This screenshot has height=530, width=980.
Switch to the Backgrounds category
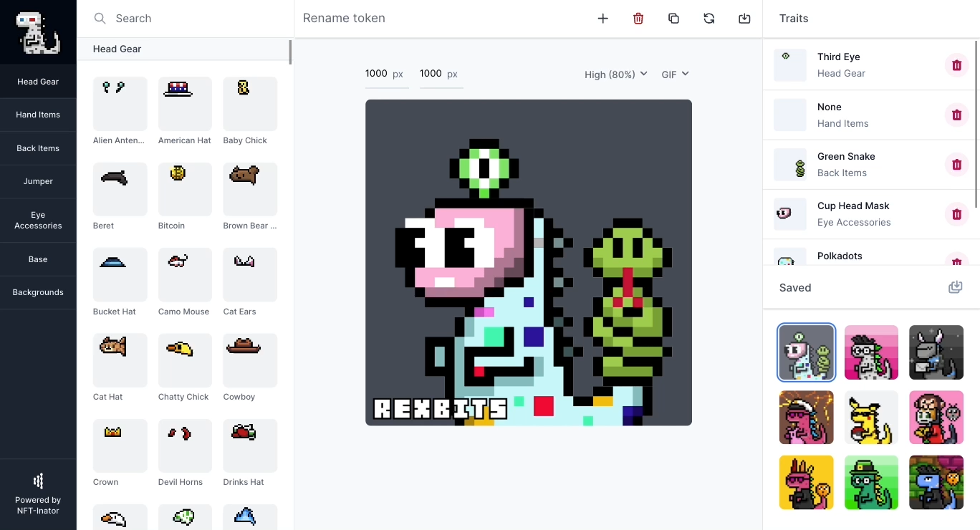coord(38,292)
